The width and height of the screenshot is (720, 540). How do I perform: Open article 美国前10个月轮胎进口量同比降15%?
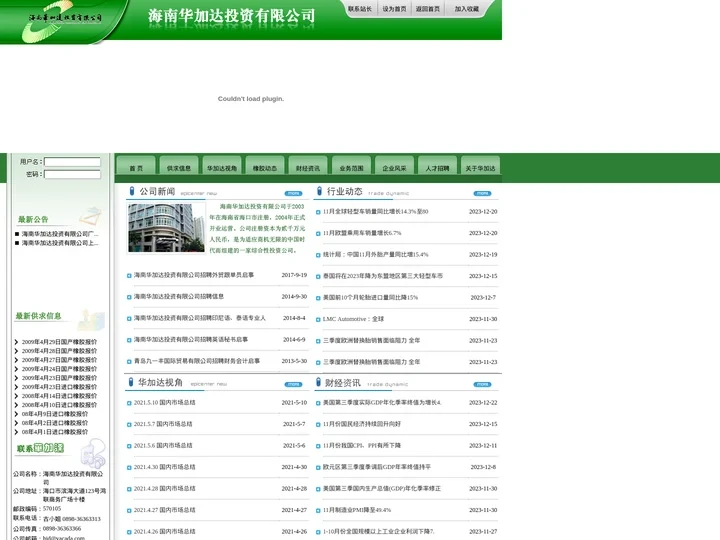(371, 298)
